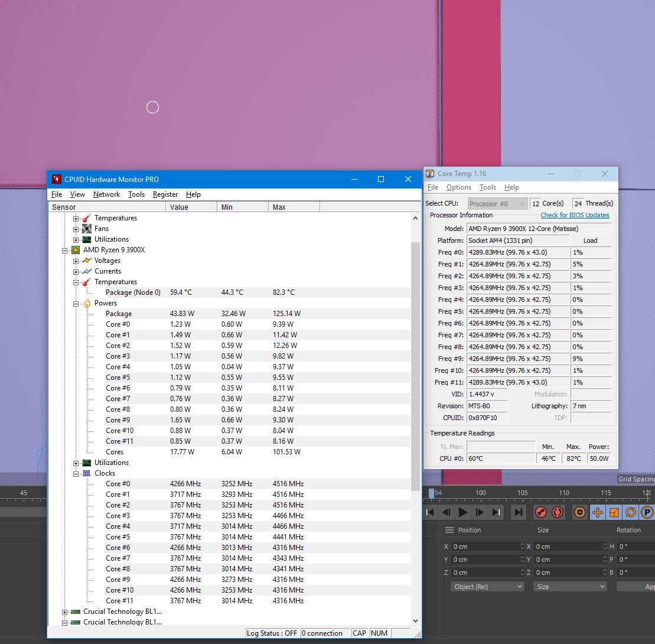Viewport: 655px width, 644px height.
Task: Record active objects with red key icon
Action: pyautogui.click(x=541, y=512)
